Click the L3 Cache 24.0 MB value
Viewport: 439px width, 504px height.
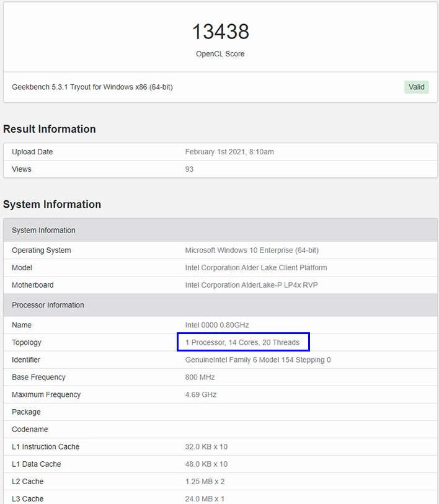[x=205, y=498]
